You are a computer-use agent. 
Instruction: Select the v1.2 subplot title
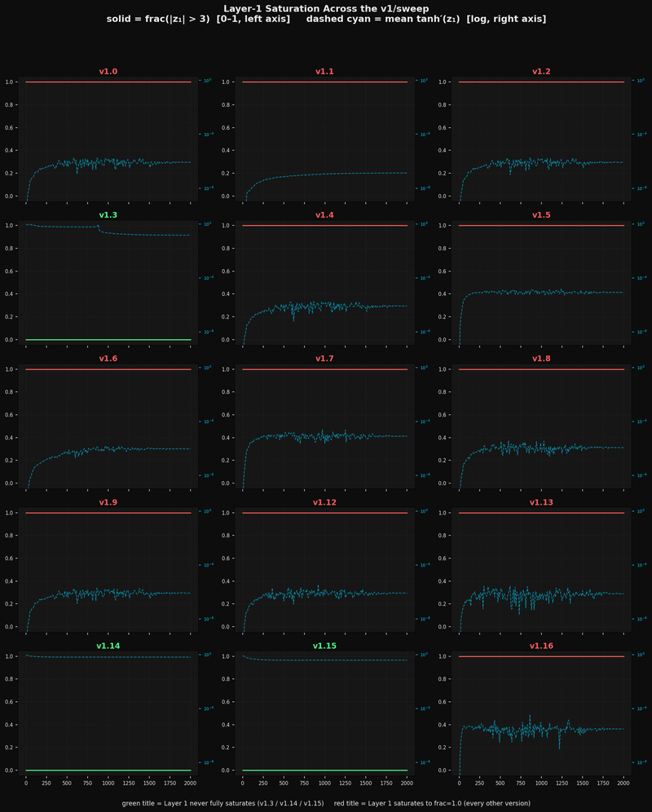click(x=541, y=72)
